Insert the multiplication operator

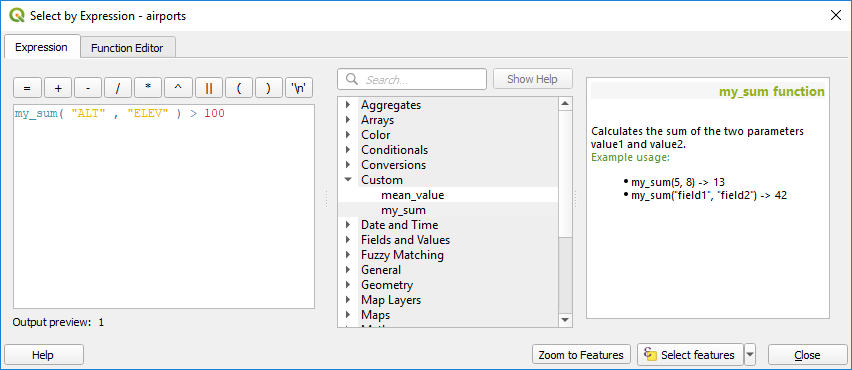point(148,88)
